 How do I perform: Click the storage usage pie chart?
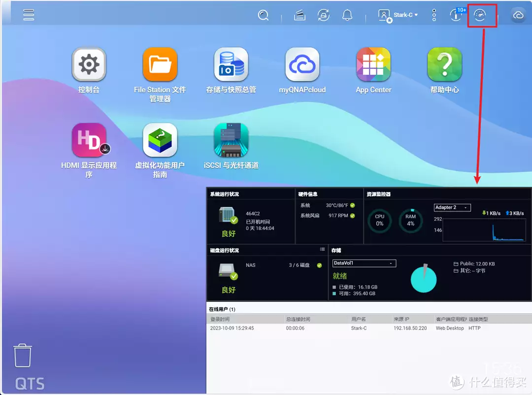[x=424, y=279]
